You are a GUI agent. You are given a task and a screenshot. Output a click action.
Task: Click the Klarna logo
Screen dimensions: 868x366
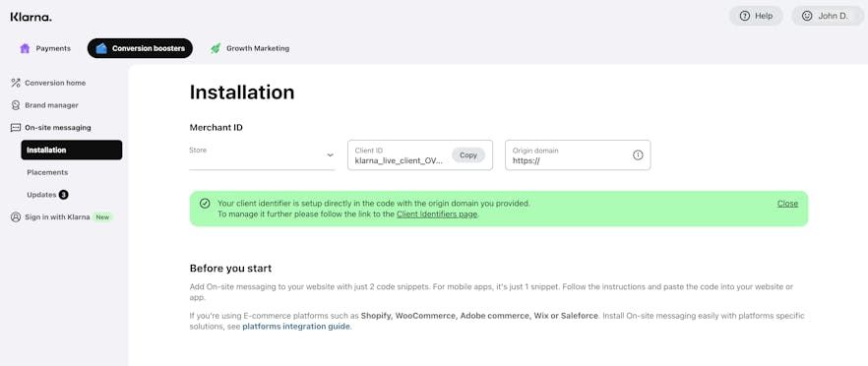pos(31,17)
